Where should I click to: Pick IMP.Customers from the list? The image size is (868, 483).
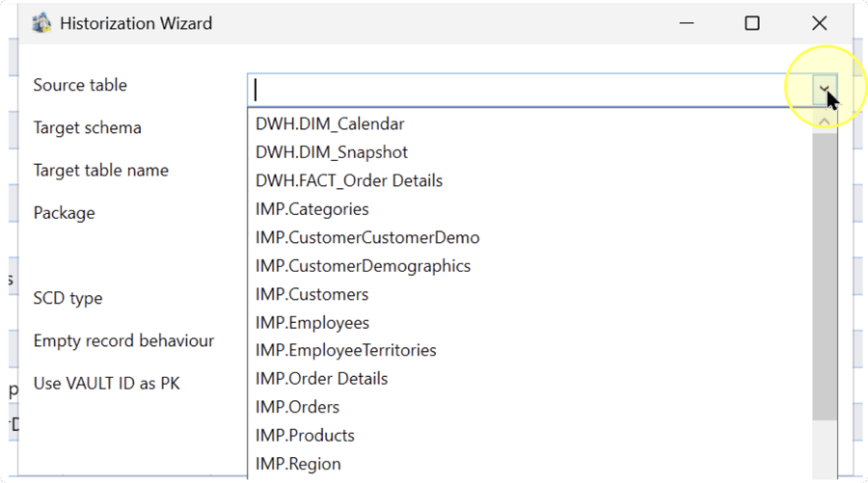click(529, 294)
